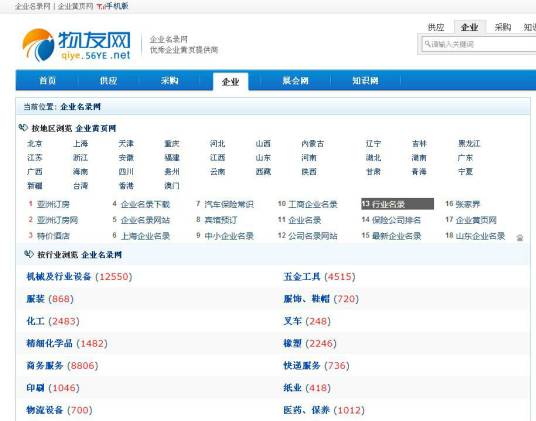Browse companies in 山东
The image size is (536, 421).
tap(263, 158)
